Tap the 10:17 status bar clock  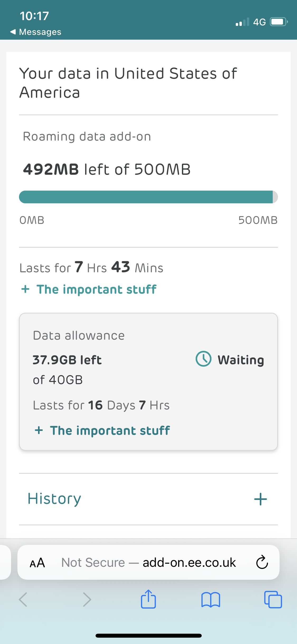34,16
